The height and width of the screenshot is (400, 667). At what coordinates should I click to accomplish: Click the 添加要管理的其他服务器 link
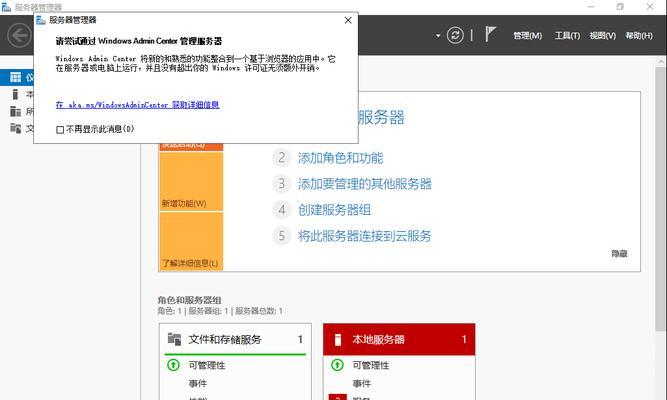365,184
